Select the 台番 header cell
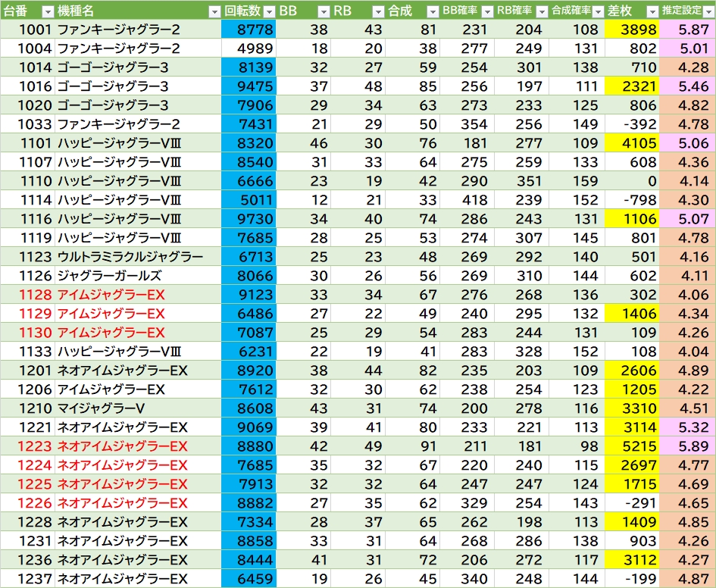 (27, 11)
